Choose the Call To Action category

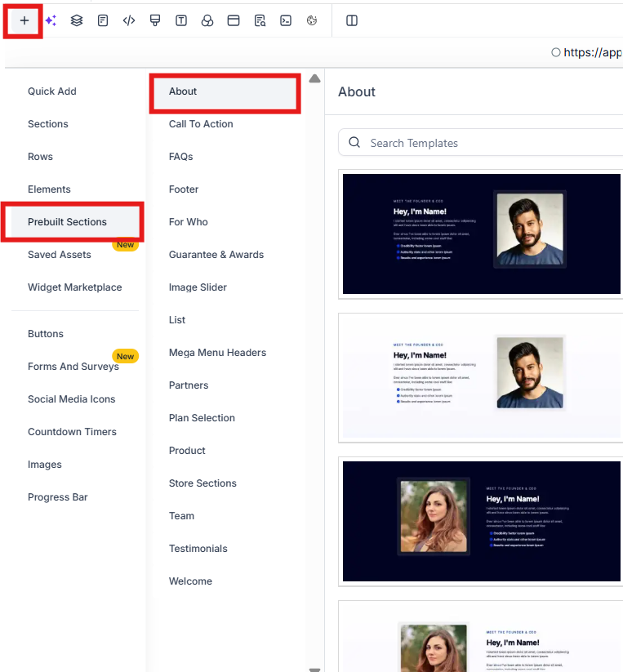coord(201,124)
